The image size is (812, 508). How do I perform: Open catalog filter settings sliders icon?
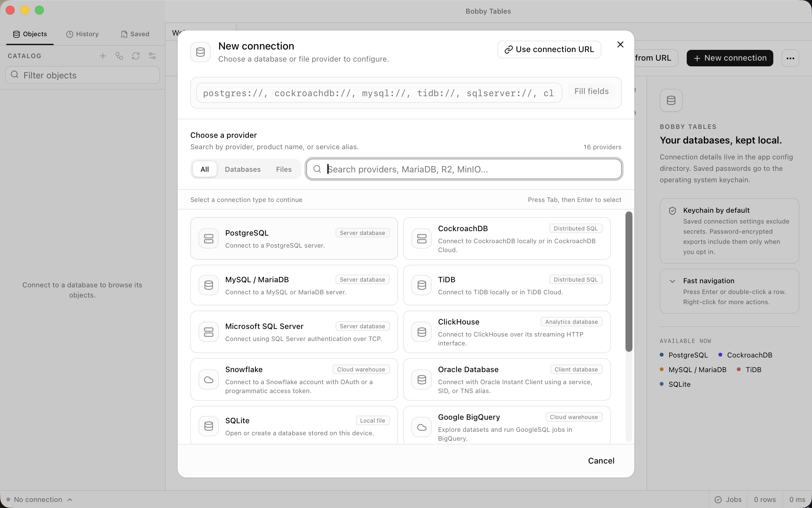click(x=152, y=56)
